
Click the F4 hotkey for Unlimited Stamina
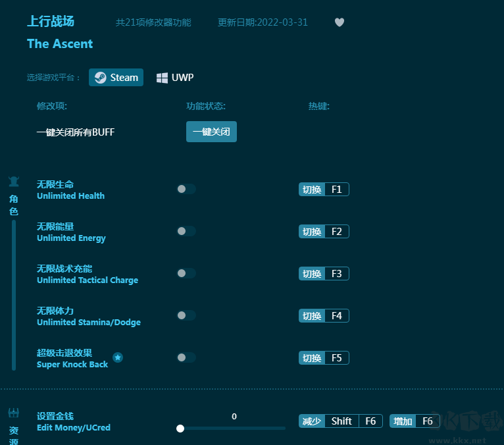pos(324,316)
